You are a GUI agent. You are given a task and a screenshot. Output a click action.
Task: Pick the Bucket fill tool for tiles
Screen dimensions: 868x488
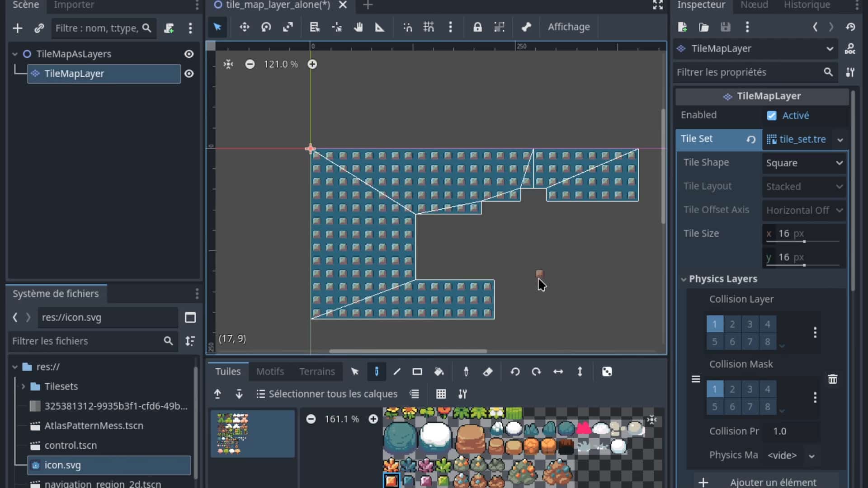tap(439, 372)
